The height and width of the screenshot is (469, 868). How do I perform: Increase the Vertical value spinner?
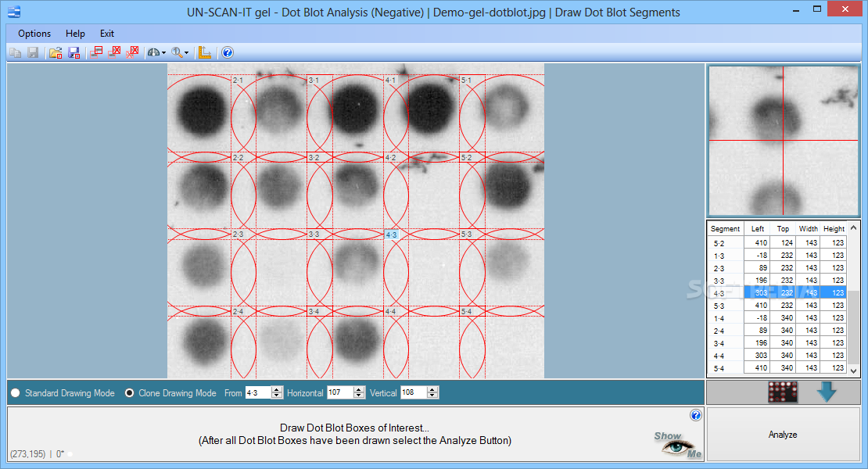[433, 389]
